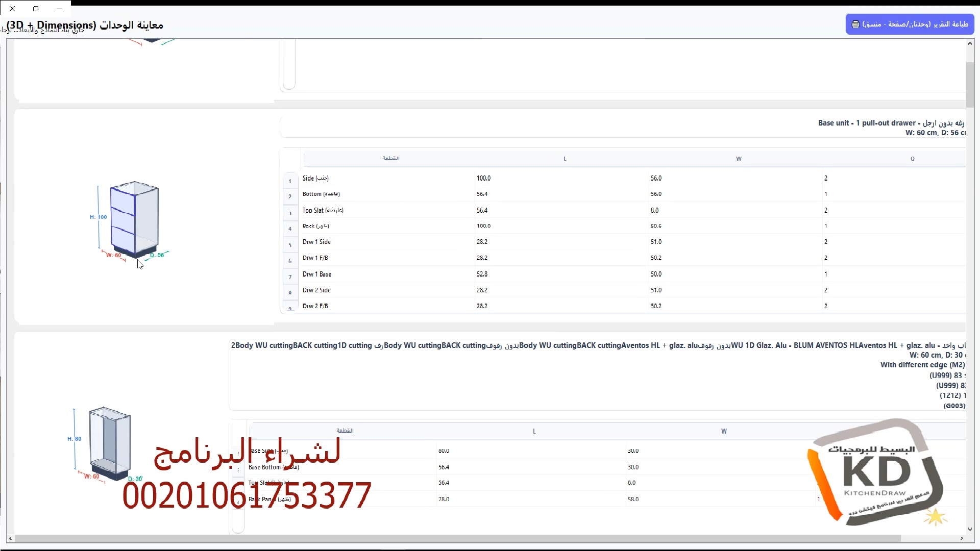Click the Drw 2 Side row label
Image resolution: width=980 pixels, height=551 pixels.
click(x=316, y=290)
